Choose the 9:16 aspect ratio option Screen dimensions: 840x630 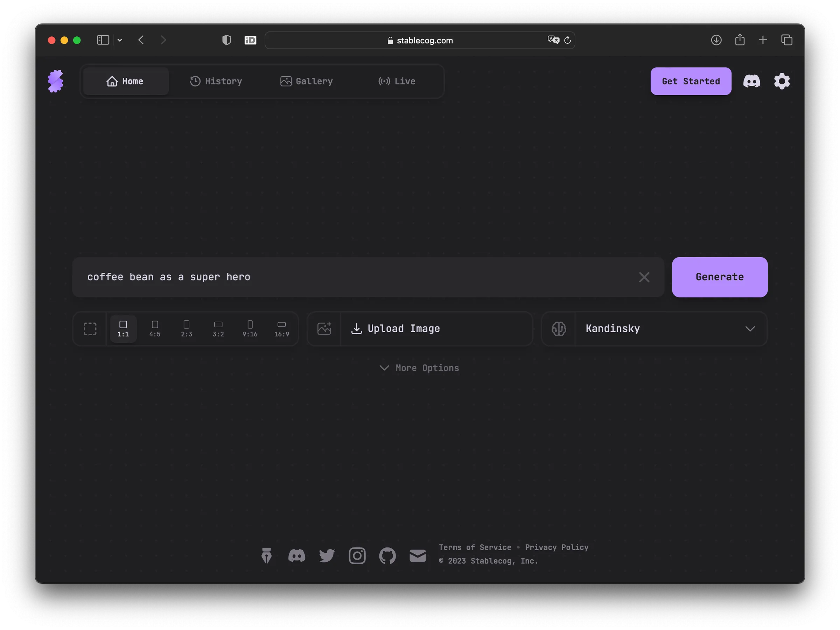(x=250, y=329)
